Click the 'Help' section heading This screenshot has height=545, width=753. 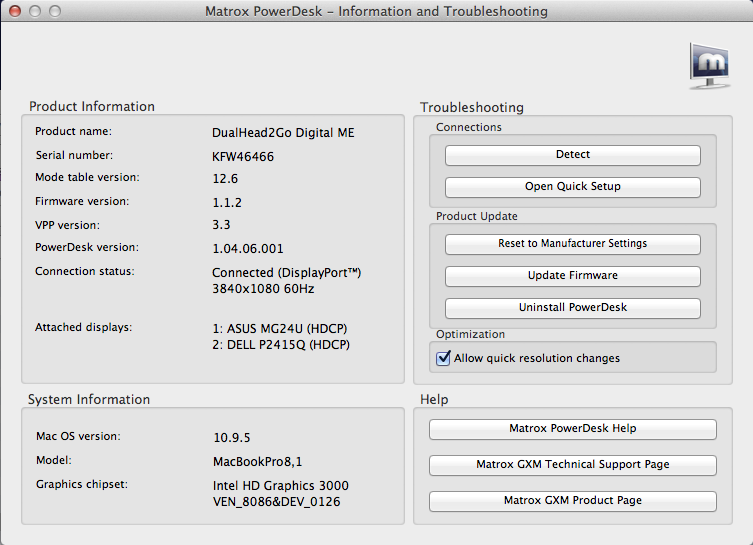434,400
